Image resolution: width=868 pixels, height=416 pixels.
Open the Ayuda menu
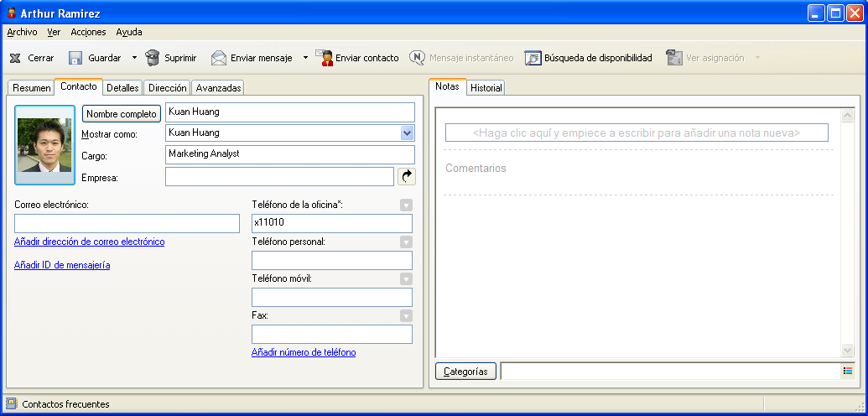tap(129, 32)
